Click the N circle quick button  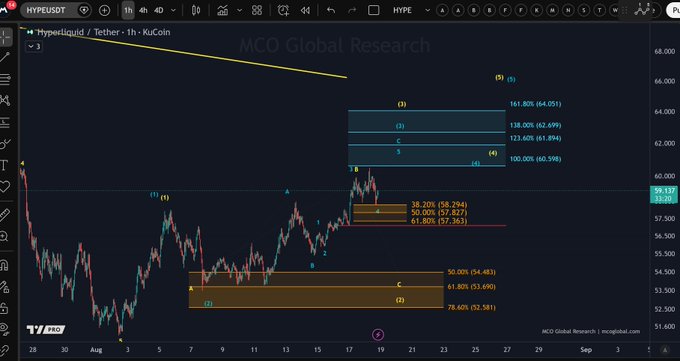(568, 10)
